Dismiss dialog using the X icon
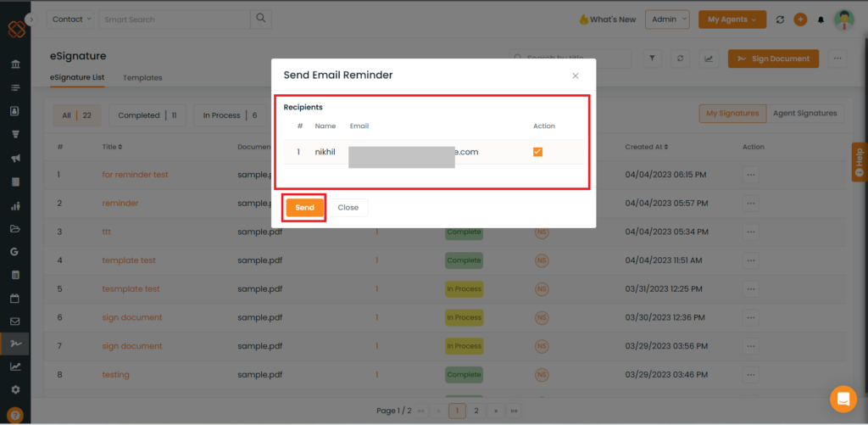 pyautogui.click(x=576, y=75)
